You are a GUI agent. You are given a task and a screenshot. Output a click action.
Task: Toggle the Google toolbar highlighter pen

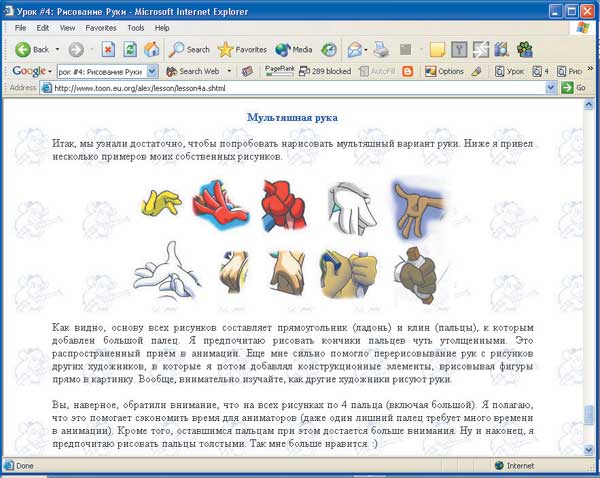pos(476,72)
